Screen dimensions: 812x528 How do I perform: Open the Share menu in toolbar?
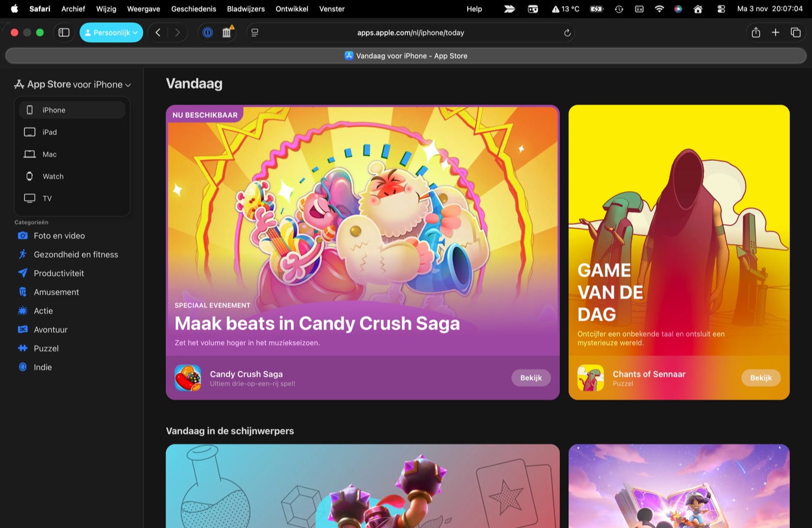756,32
